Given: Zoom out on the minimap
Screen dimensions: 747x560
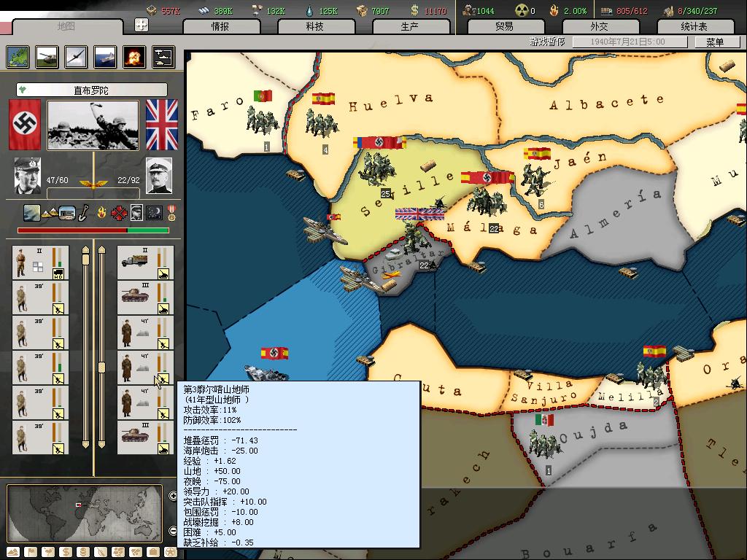Looking at the screenshot, I should 173,531.
